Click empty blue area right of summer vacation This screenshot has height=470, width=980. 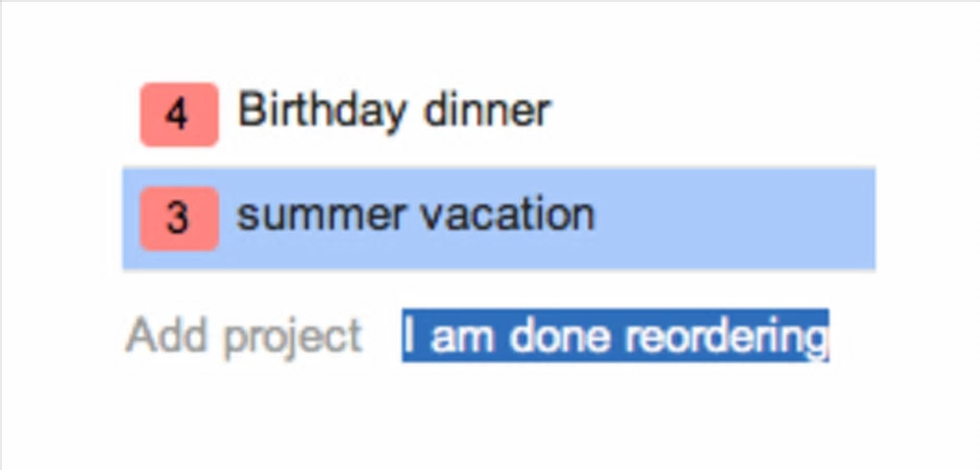(740, 218)
